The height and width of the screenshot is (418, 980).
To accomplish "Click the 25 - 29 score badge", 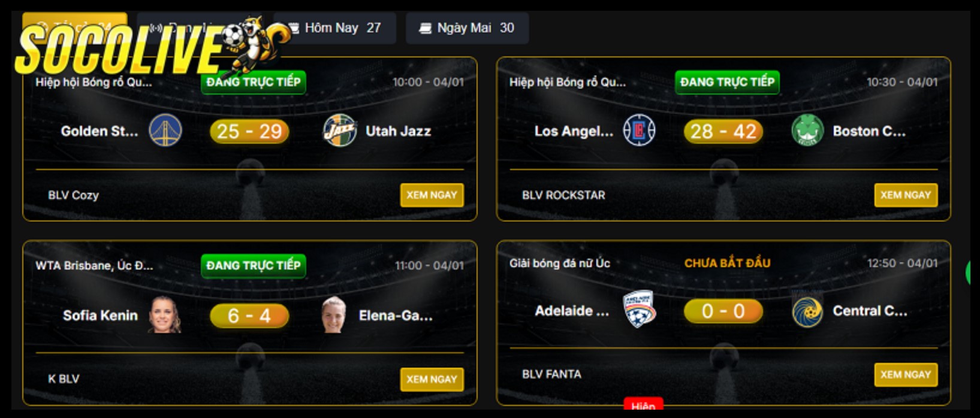I will pos(249,131).
